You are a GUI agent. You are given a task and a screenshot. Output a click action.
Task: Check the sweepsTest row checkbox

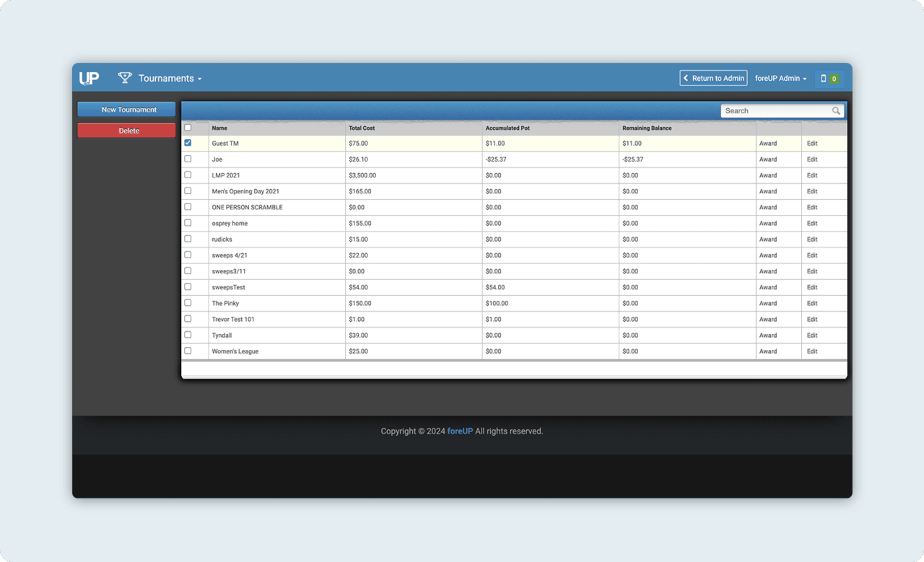(188, 286)
